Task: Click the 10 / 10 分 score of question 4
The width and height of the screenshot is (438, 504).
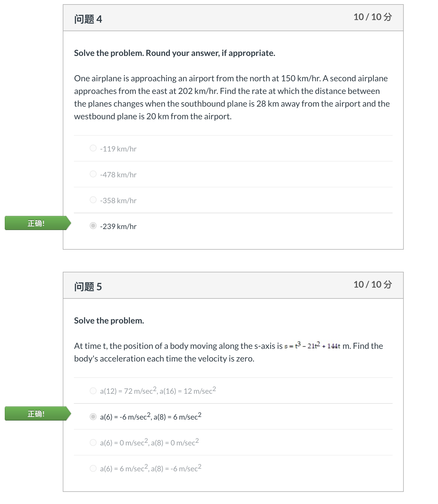Action: coord(373,17)
